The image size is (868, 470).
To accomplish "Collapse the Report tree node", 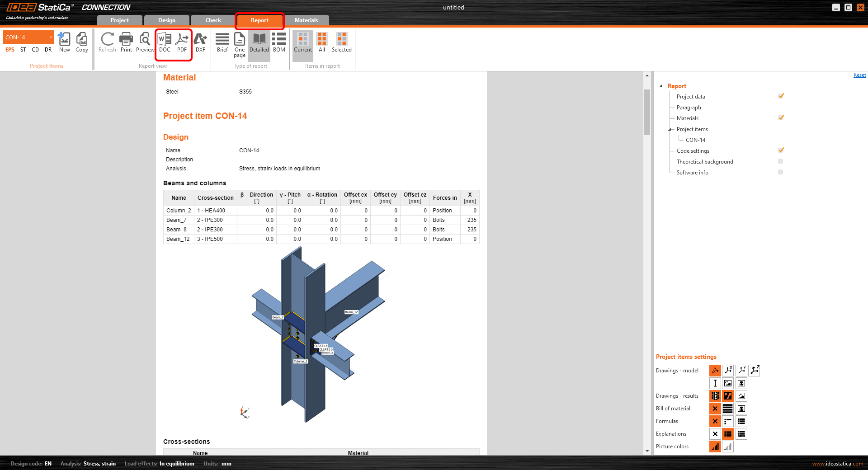I will tap(661, 86).
